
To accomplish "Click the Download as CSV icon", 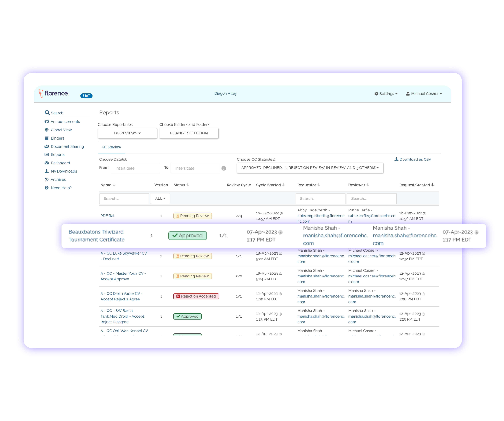I will click(397, 159).
